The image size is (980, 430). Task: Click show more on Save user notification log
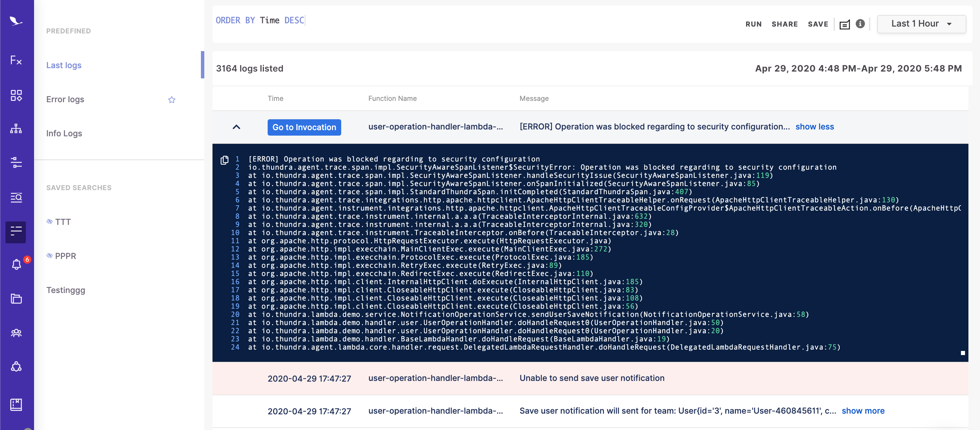click(863, 411)
